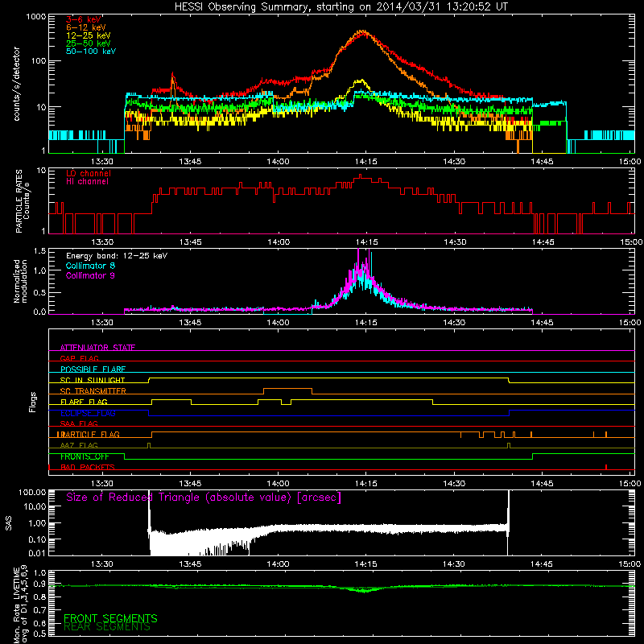
Task: Select the cyan '50-100 keV' legend label
Action: (x=91, y=52)
